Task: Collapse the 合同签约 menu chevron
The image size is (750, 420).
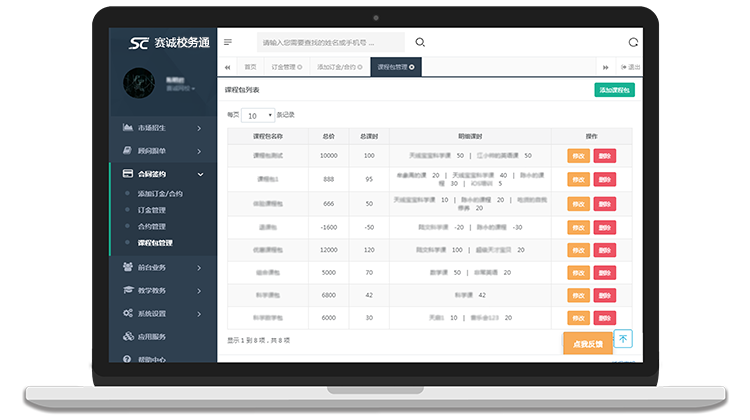Action: (x=200, y=174)
